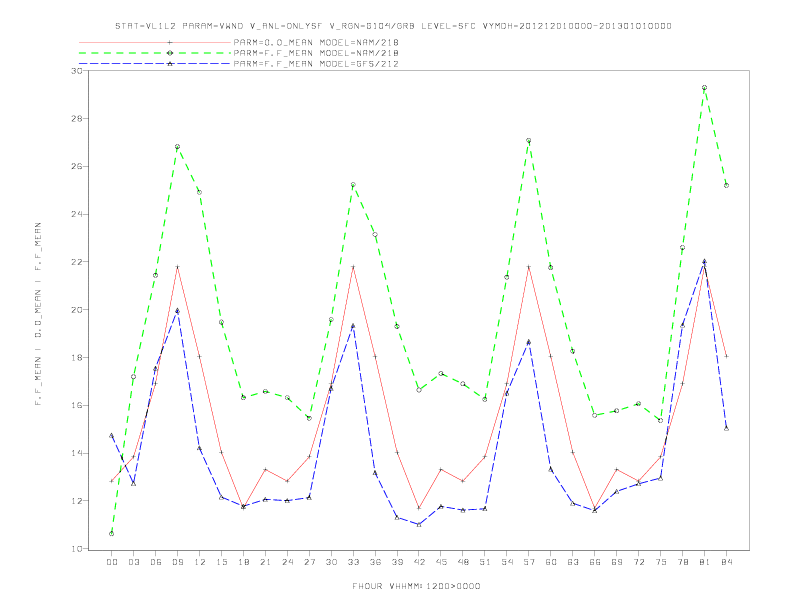Select legend text PARM=F.F_MEAN MODEL=NAM/218

(x=316, y=53)
